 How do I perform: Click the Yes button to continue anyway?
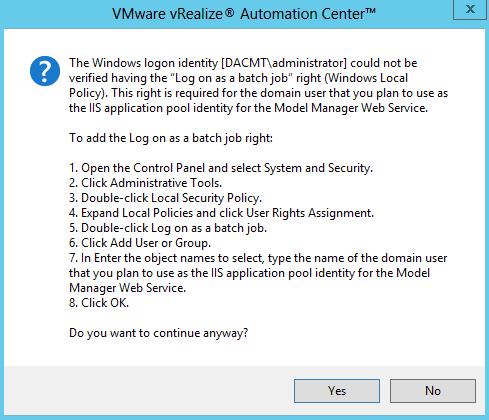[337, 391]
